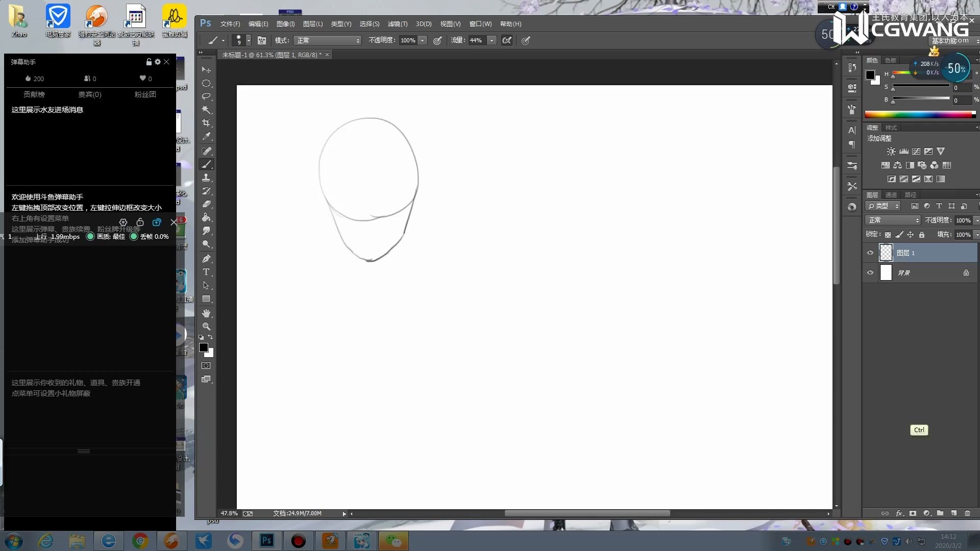
Task: Switch to 路径 tab
Action: tap(911, 195)
